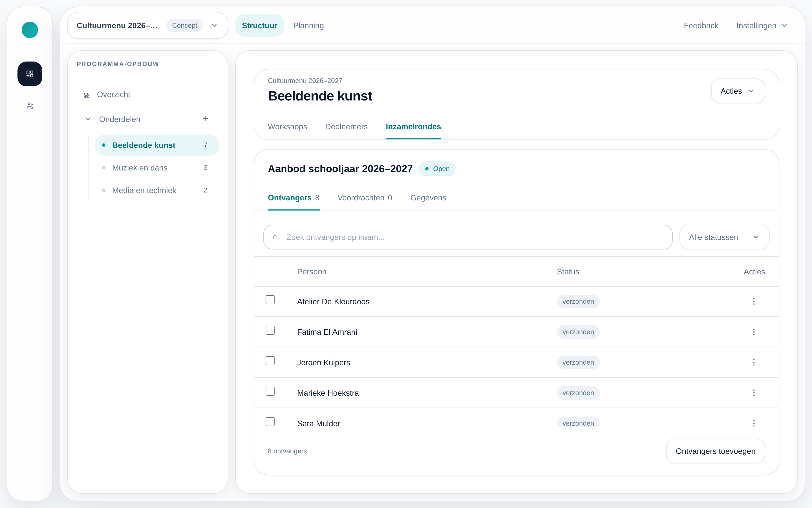Open row actions for Atelier De Kleurdoos

point(754,301)
